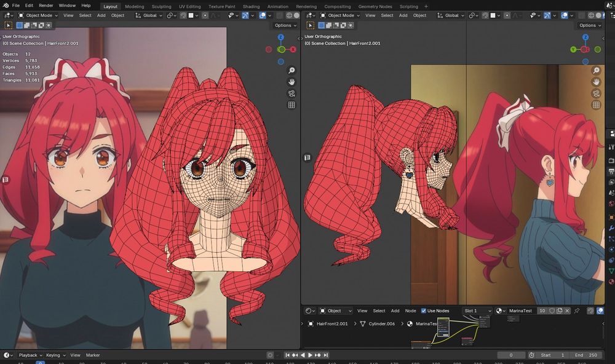Choose the Extend selection mode in left viewport
The image size is (615, 364).
click(x=26, y=25)
